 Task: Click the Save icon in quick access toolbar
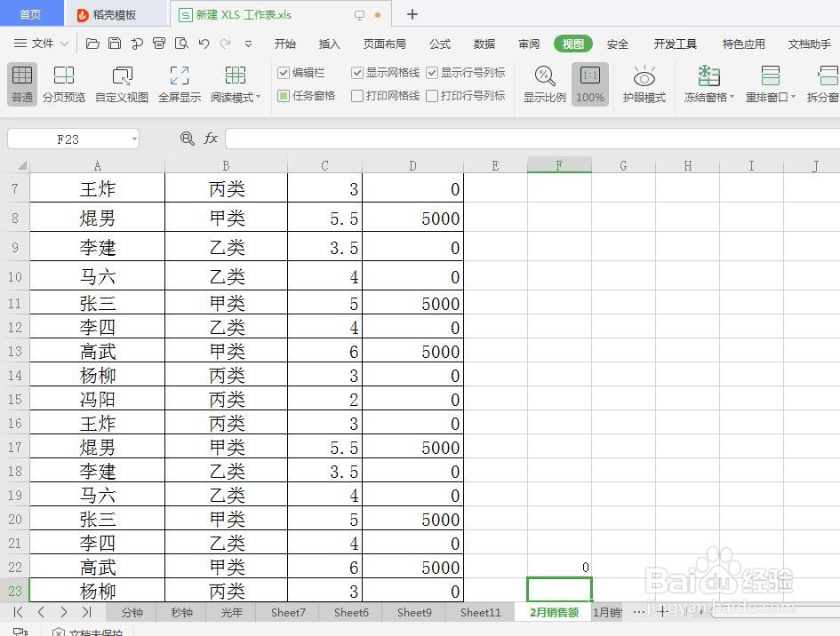[115, 43]
